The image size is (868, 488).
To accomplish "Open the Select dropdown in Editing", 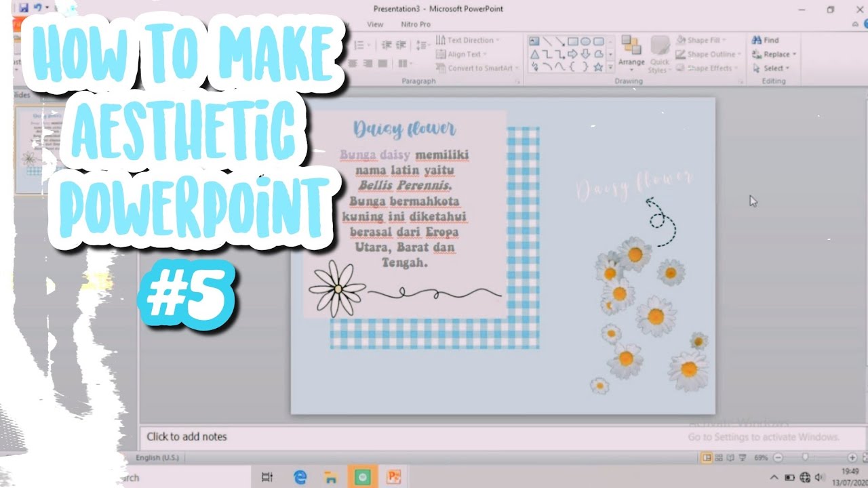I will [772, 68].
